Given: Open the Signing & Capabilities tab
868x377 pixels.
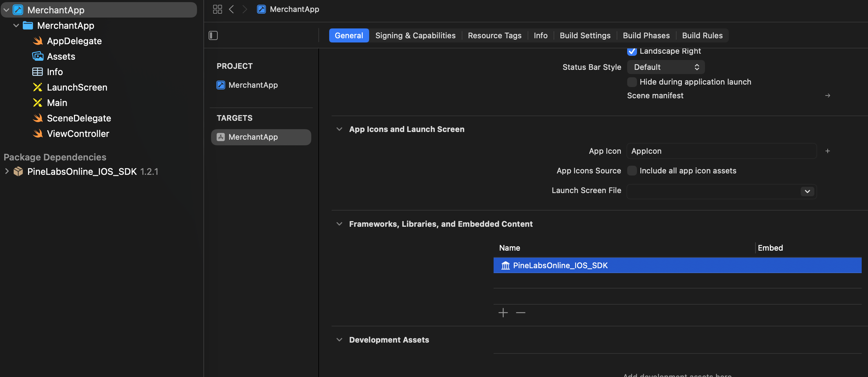Looking at the screenshot, I should coord(415,35).
